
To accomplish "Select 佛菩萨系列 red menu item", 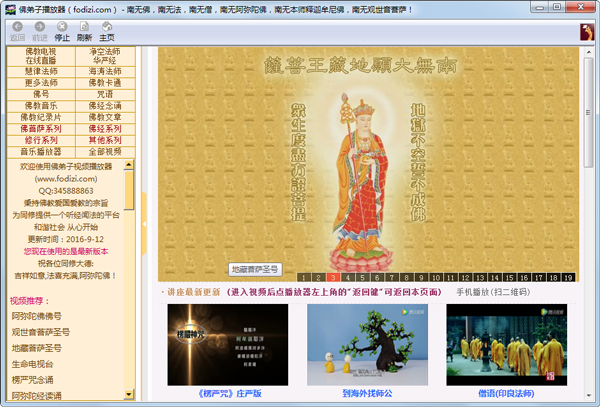I will (41, 129).
